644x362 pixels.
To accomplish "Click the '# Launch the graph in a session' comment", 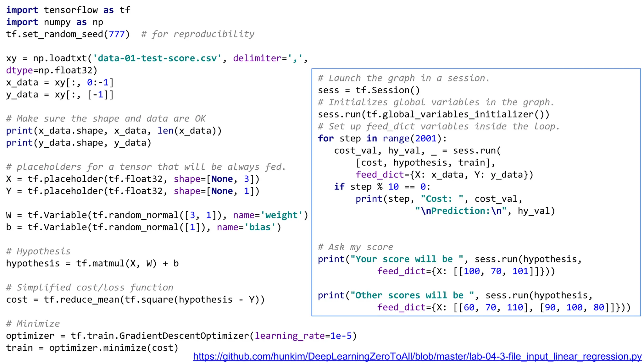I will pyautogui.click(x=403, y=78).
